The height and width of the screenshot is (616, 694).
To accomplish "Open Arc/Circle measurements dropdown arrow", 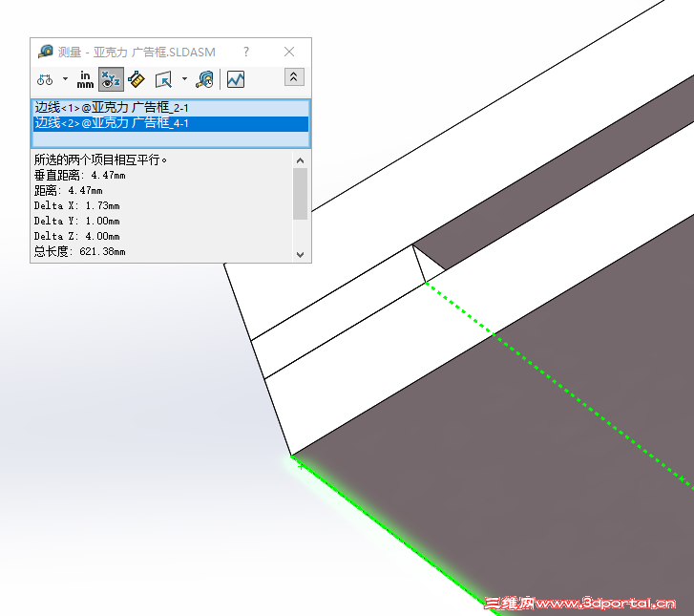I will click(x=65, y=79).
